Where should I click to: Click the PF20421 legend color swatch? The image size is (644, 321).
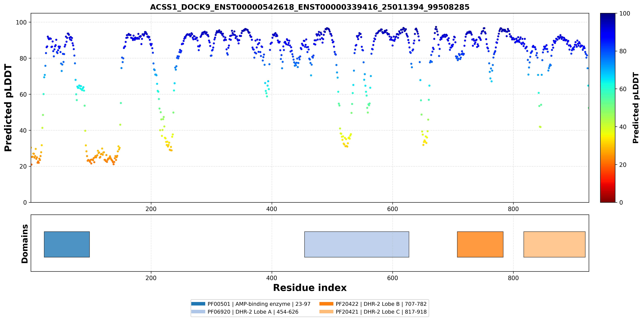click(x=326, y=311)
